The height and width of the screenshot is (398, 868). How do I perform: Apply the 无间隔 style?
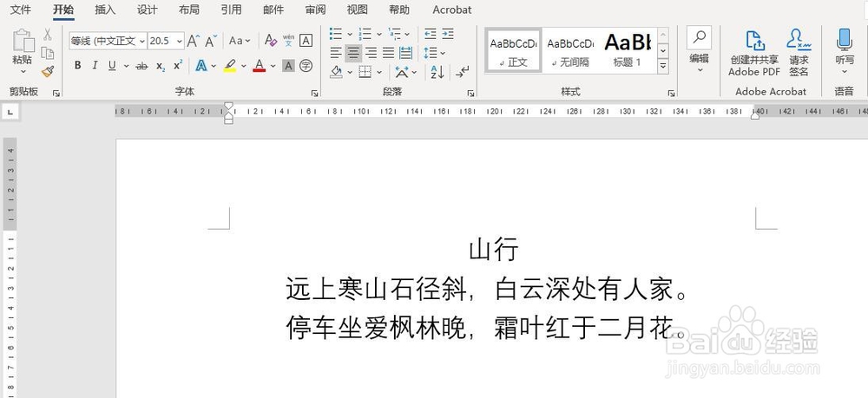(570, 50)
